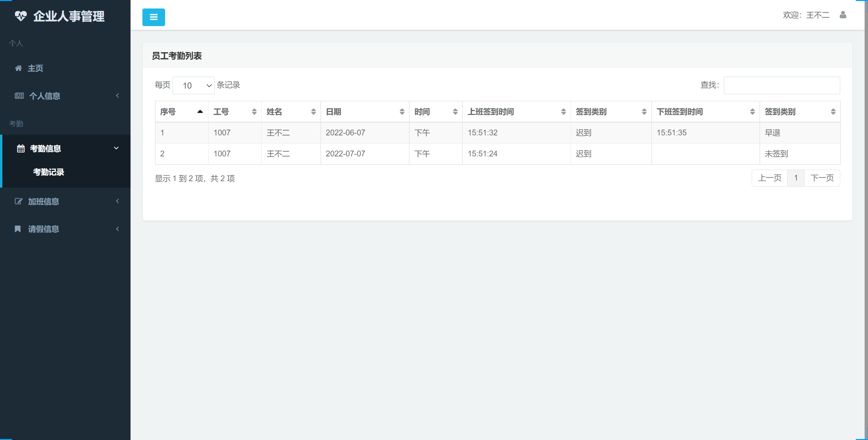This screenshot has width=868, height=440.
Task: Expand 加班信息 menu chevron
Action: pyautogui.click(x=118, y=201)
